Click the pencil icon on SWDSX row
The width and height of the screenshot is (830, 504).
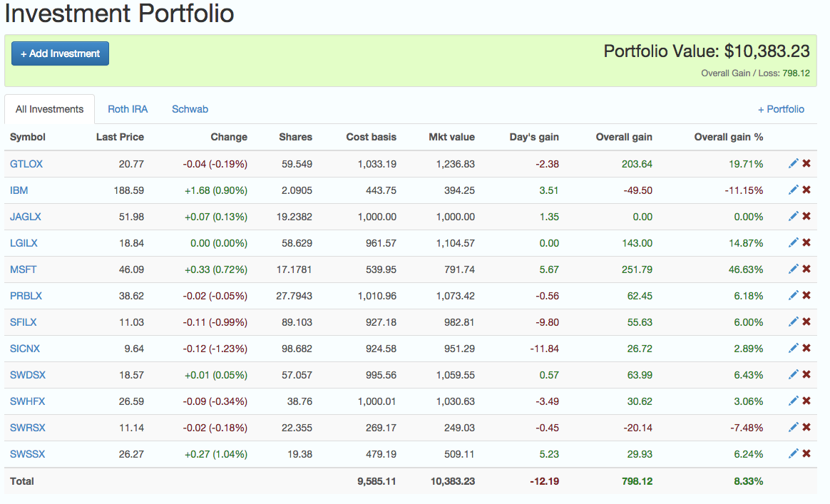tap(793, 375)
